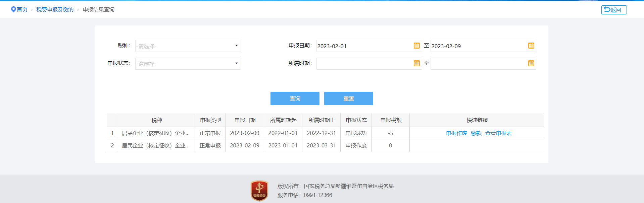Click the 版权所有 copyright line
The image size is (644, 203).
336,186
